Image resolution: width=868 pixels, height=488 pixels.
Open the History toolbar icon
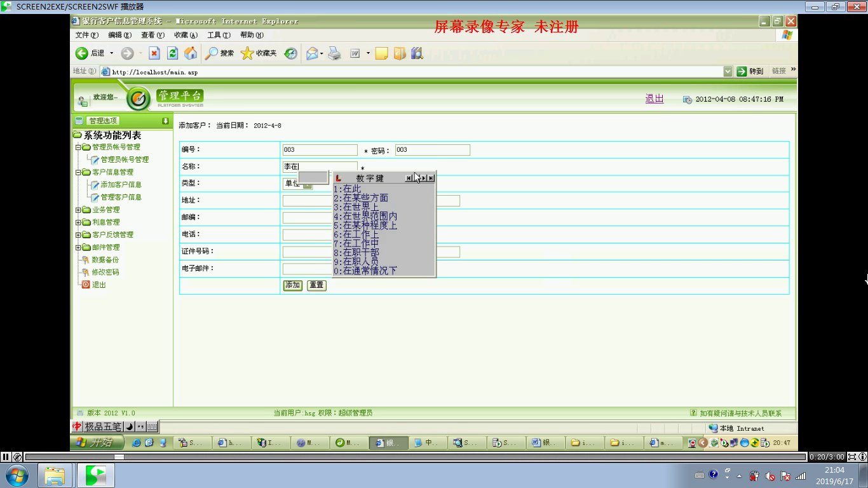point(290,53)
